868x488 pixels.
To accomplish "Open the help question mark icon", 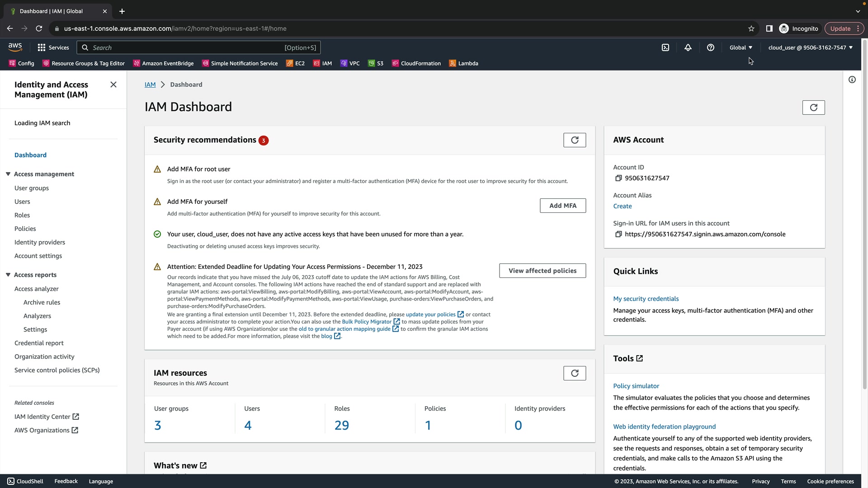I will click(x=711, y=47).
